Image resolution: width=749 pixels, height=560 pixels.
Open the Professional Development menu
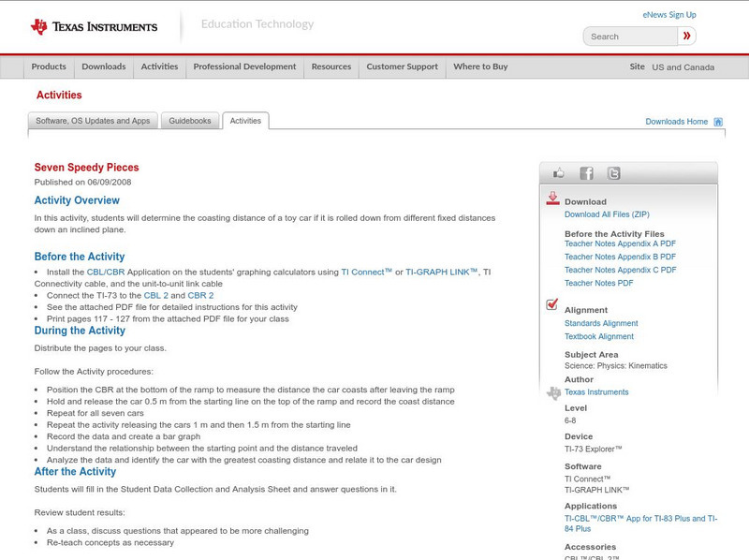point(244,66)
